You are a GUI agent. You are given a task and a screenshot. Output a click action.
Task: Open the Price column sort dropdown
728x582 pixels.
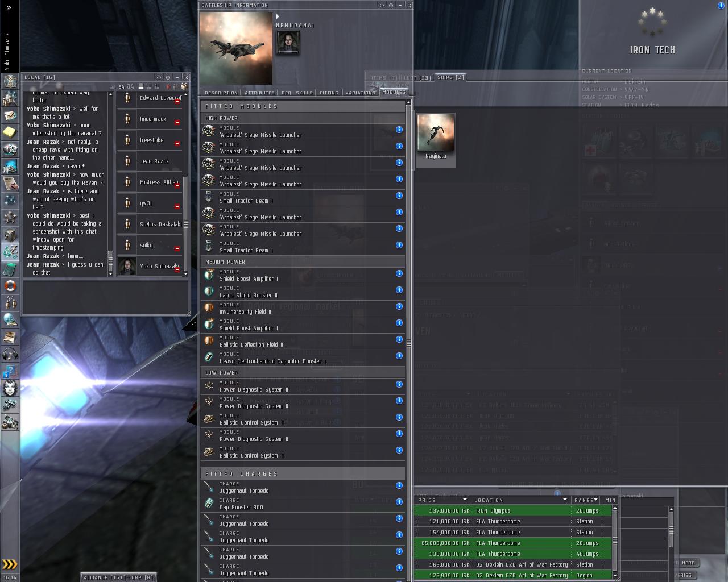coord(465,500)
